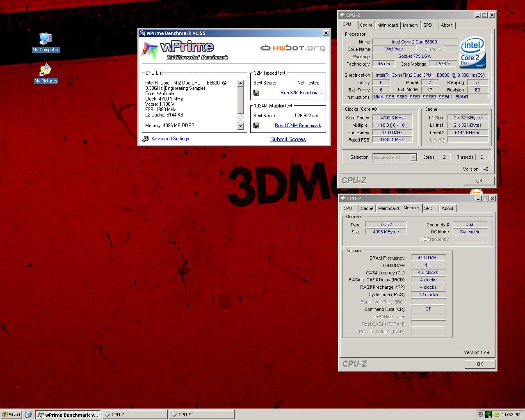The height and width of the screenshot is (420, 525).
Task: Click OK in the upper CPU-Z window
Action: tap(479, 181)
